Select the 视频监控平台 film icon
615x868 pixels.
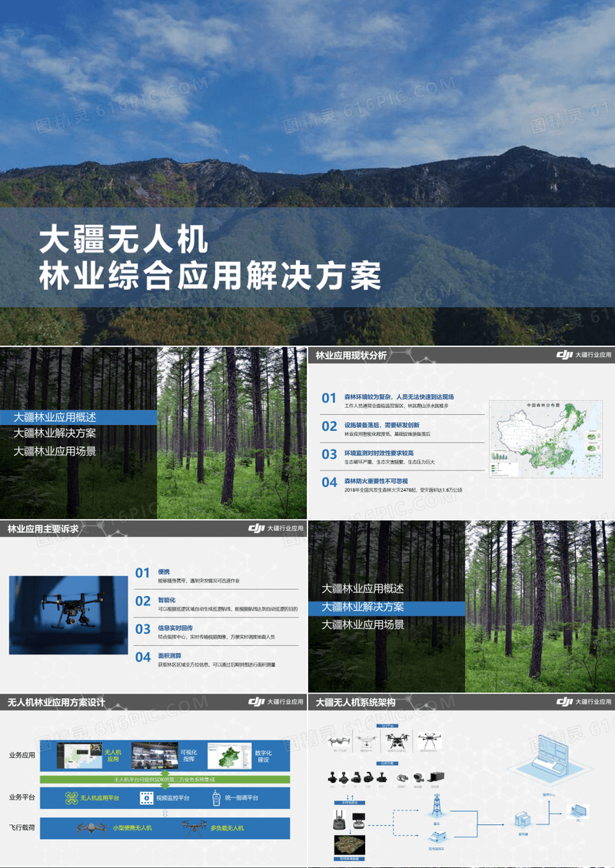tap(146, 797)
